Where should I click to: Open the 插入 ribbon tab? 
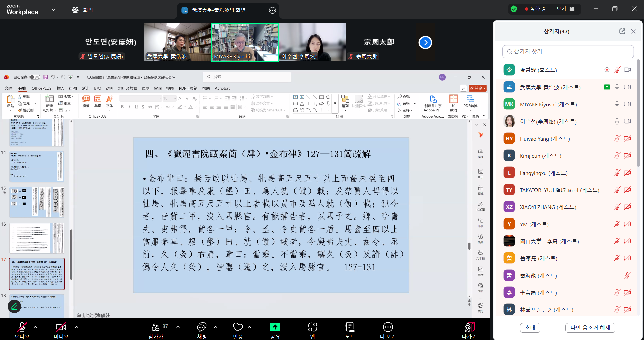point(60,88)
